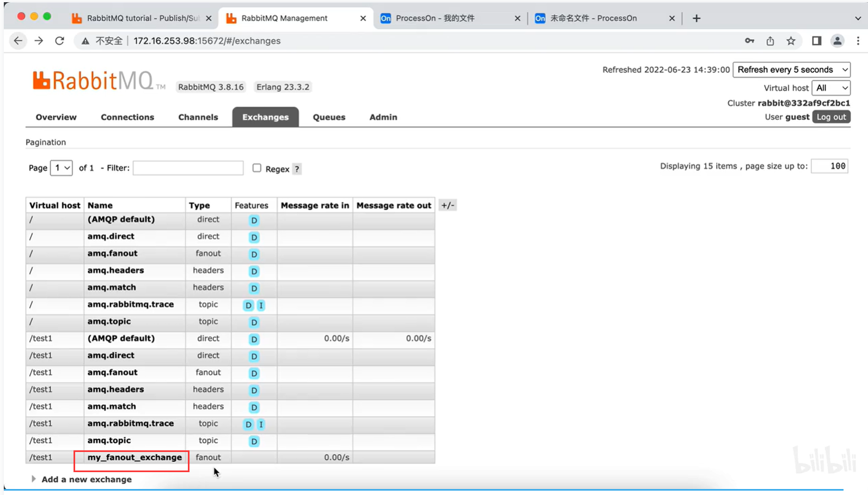868x495 pixels.
Task: Open a new browser tab with plus
Action: click(696, 18)
